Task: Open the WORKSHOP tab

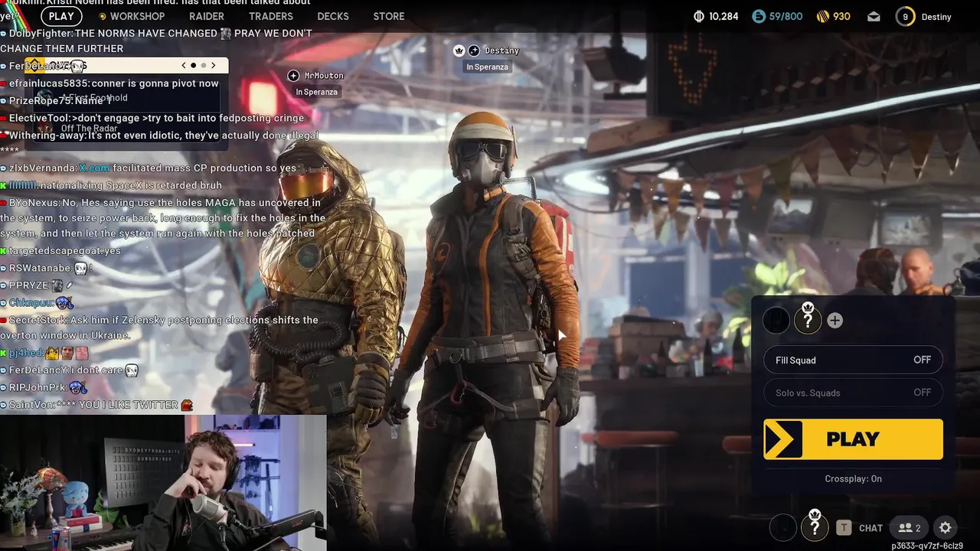Action: tap(137, 16)
